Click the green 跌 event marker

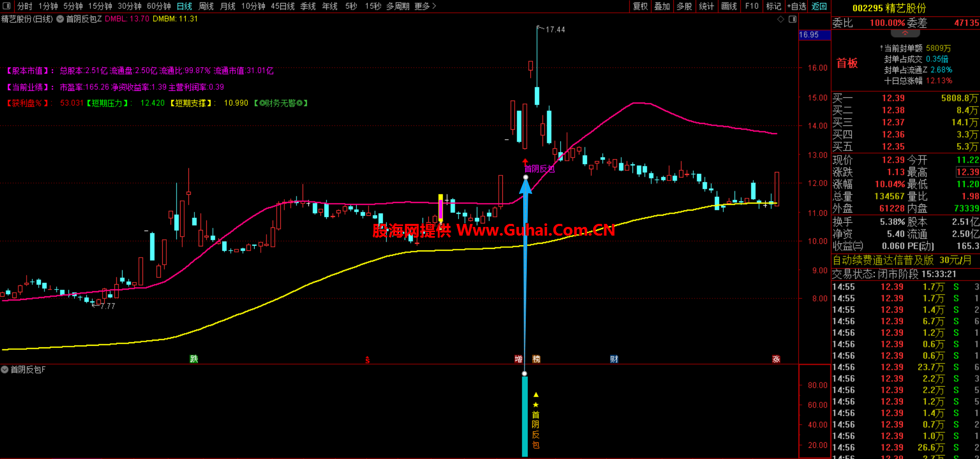[194, 359]
